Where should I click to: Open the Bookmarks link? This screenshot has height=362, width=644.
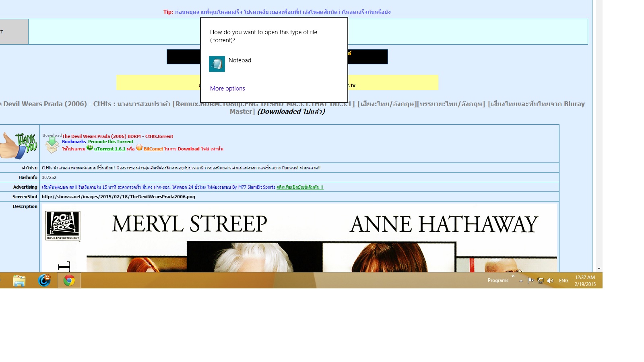click(x=74, y=142)
